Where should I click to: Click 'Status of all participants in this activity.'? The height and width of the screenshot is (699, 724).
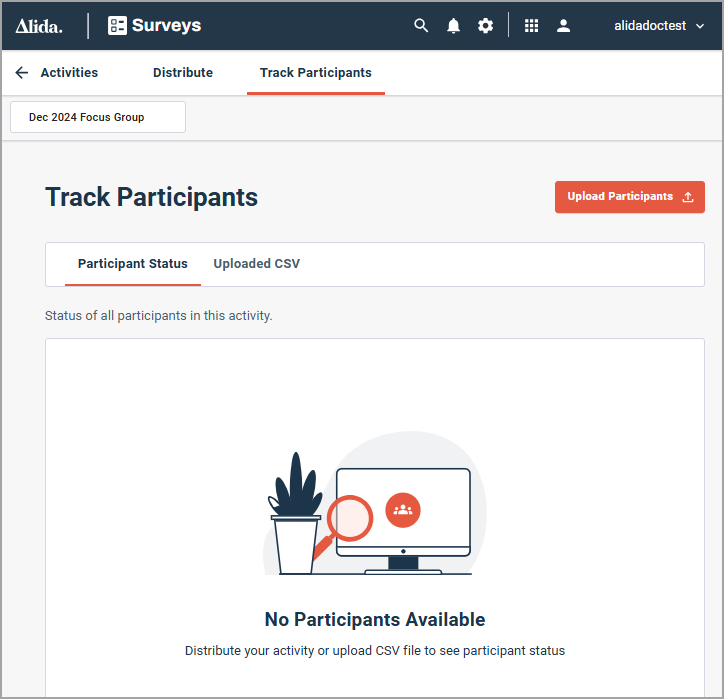(x=158, y=316)
